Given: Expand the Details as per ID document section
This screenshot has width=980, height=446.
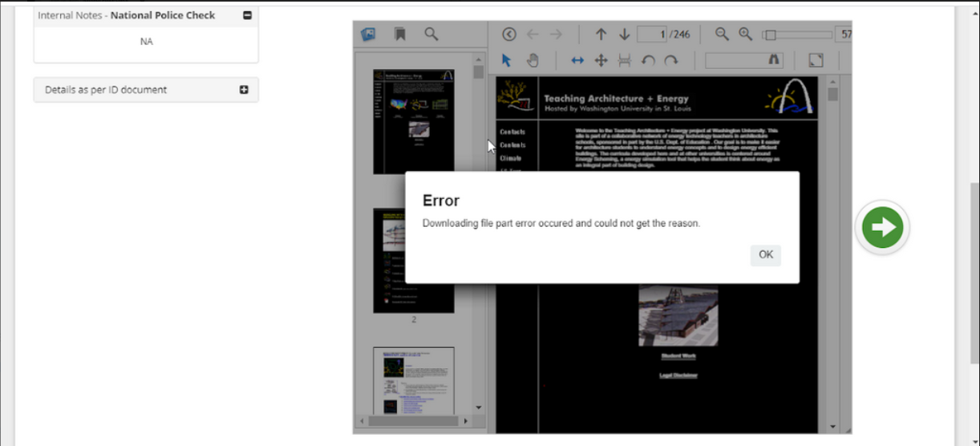Looking at the screenshot, I should click(244, 90).
